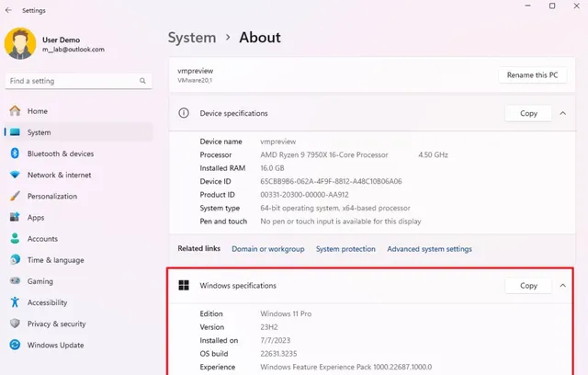This screenshot has height=375, width=588.
Task: Collapse the Device specifications section
Action: tap(563, 113)
